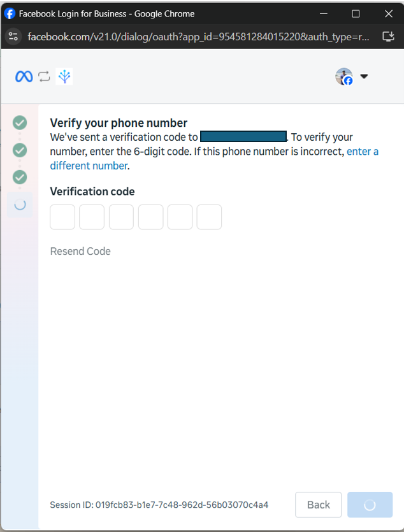404x532 pixels.
Task: Click the Facebook favicon in title bar
Action: (x=10, y=13)
